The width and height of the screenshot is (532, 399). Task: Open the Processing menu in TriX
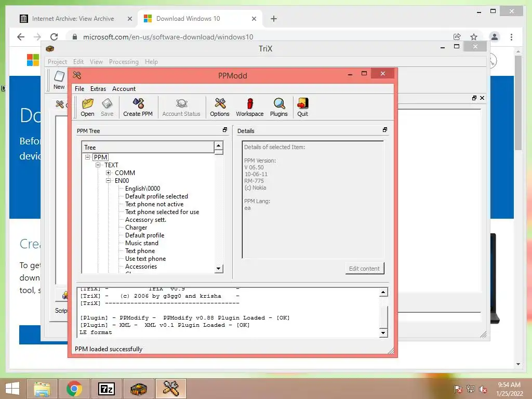tap(124, 62)
